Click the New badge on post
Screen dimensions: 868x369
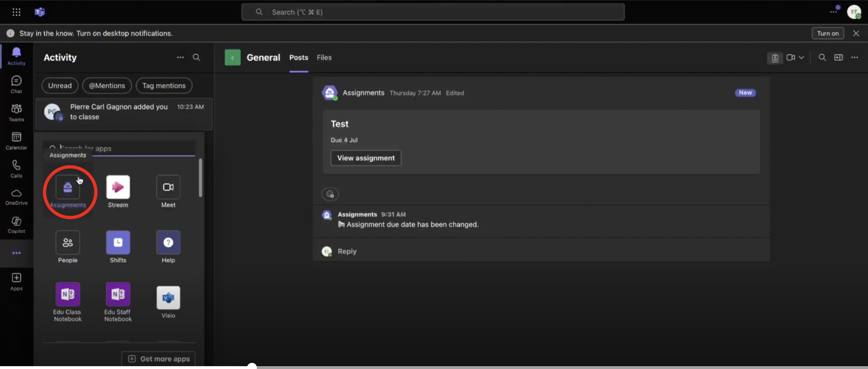pyautogui.click(x=745, y=93)
